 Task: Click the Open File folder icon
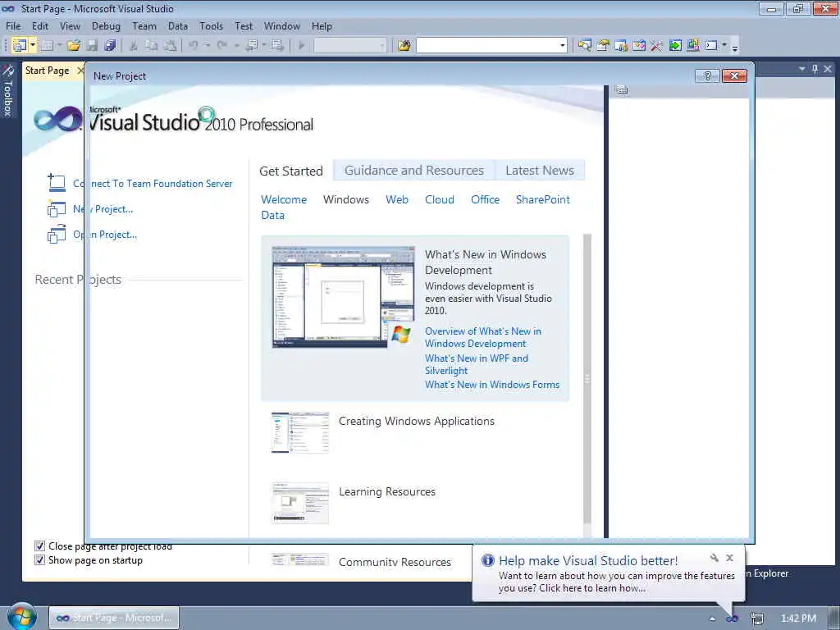(73, 46)
